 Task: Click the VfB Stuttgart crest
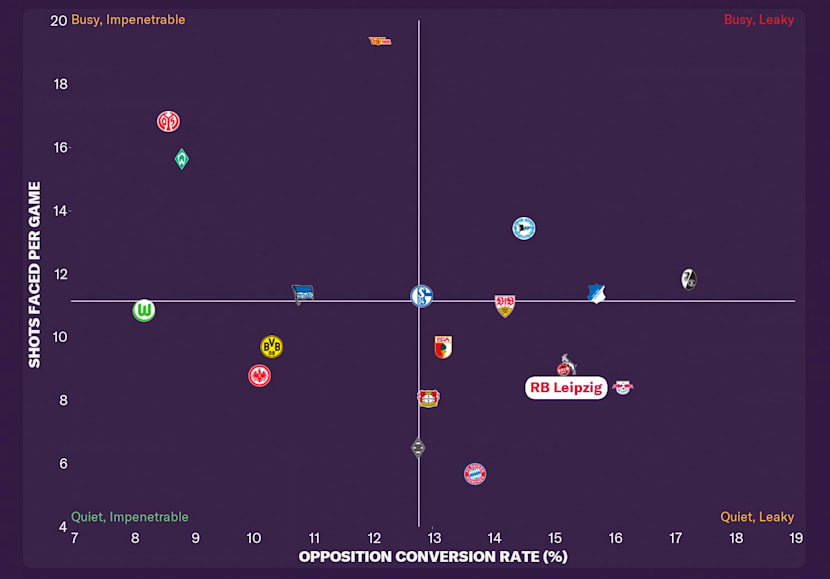(x=505, y=305)
